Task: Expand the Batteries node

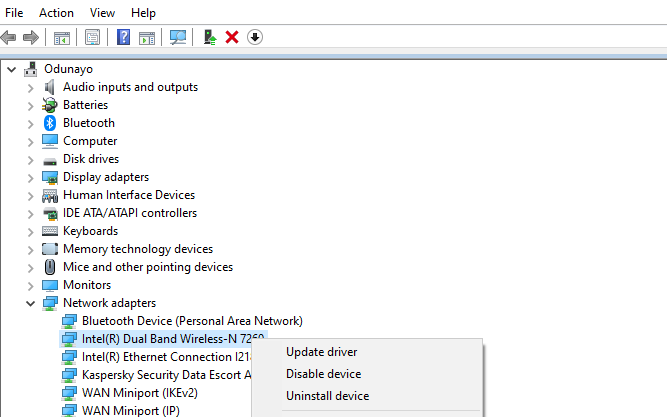Action: click(31, 106)
